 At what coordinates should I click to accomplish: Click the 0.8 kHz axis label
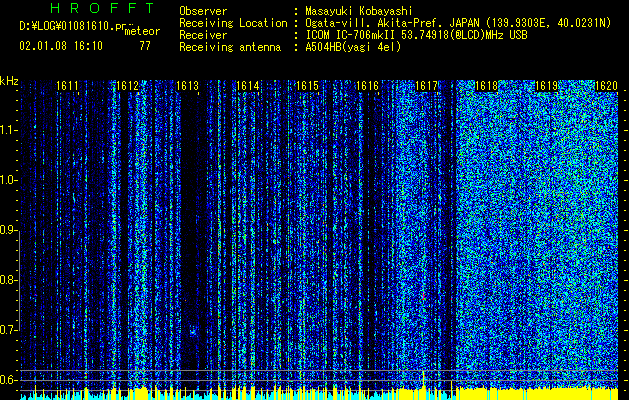point(8,280)
